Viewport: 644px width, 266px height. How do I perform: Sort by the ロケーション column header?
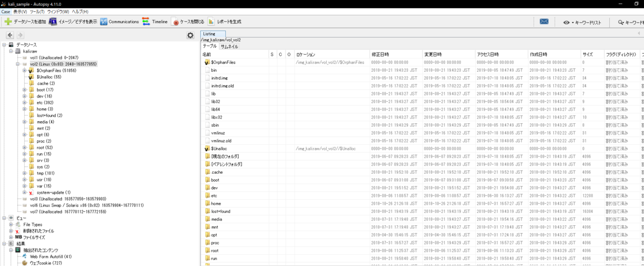(x=331, y=55)
